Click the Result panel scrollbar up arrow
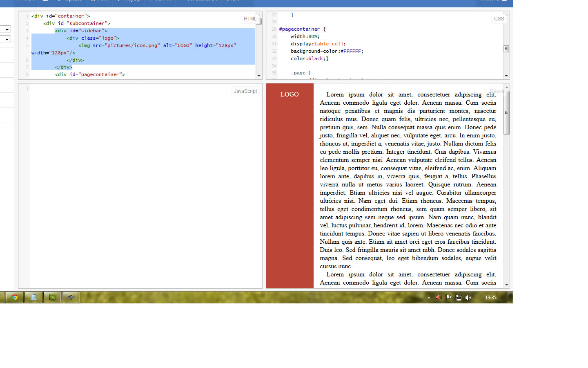588x368 pixels. [507, 87]
